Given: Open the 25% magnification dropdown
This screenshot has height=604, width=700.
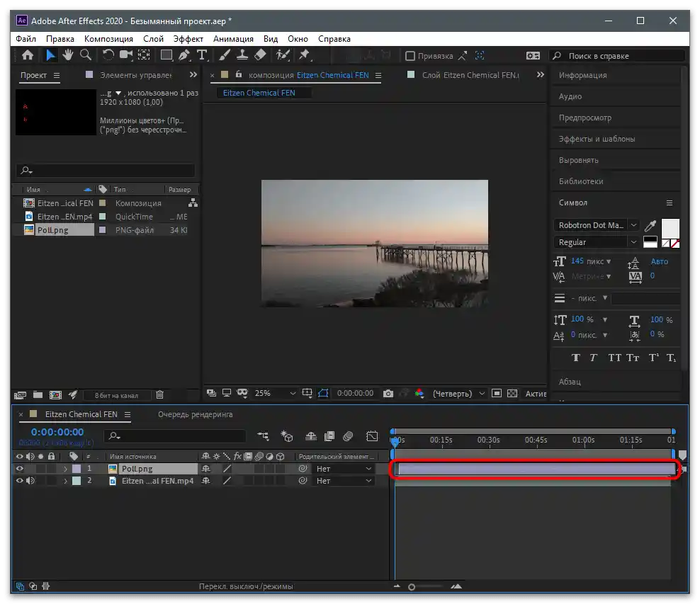Looking at the screenshot, I should pos(275,394).
